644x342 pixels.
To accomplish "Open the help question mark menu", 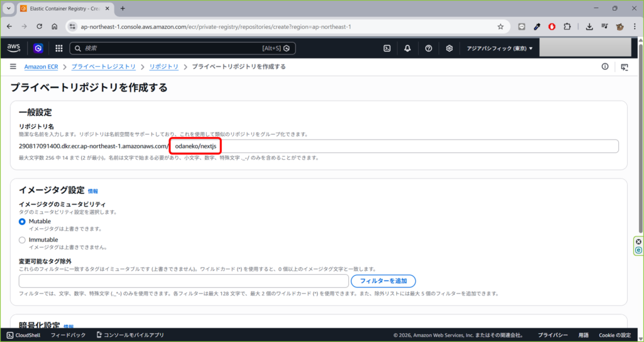I will point(428,48).
